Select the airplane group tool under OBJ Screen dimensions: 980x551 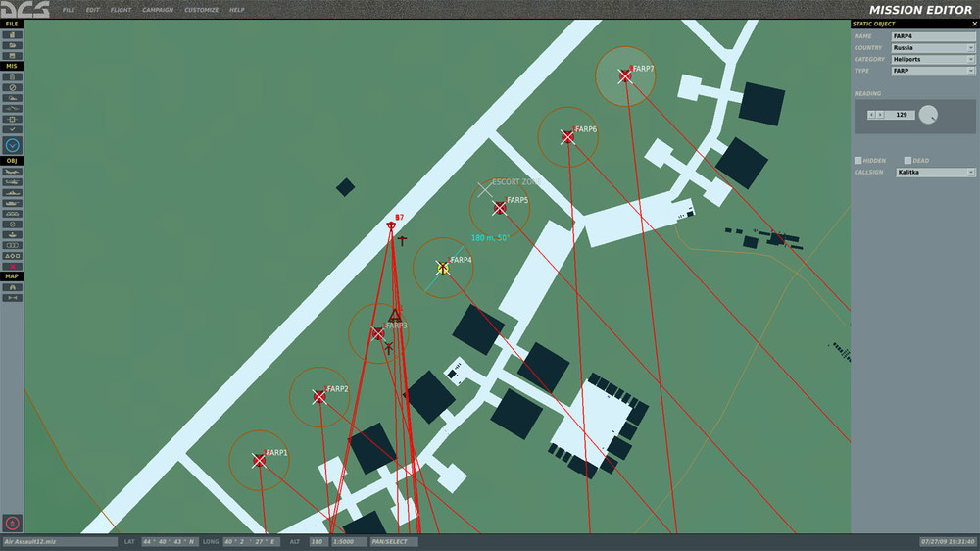[12, 172]
